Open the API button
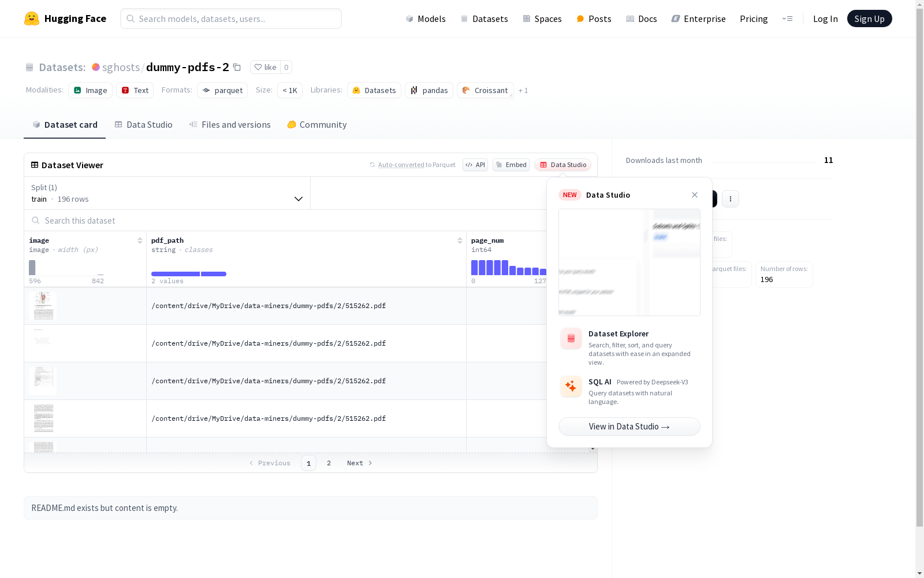 [475, 165]
